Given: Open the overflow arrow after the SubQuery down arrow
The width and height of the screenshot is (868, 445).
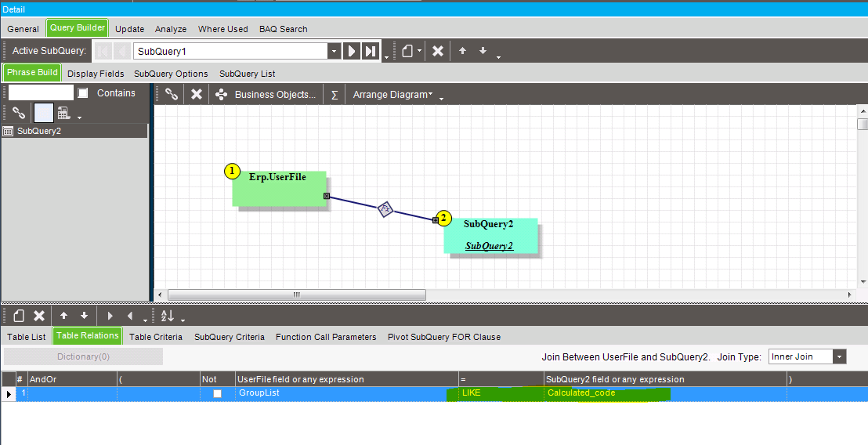Looking at the screenshot, I should pos(499,56).
